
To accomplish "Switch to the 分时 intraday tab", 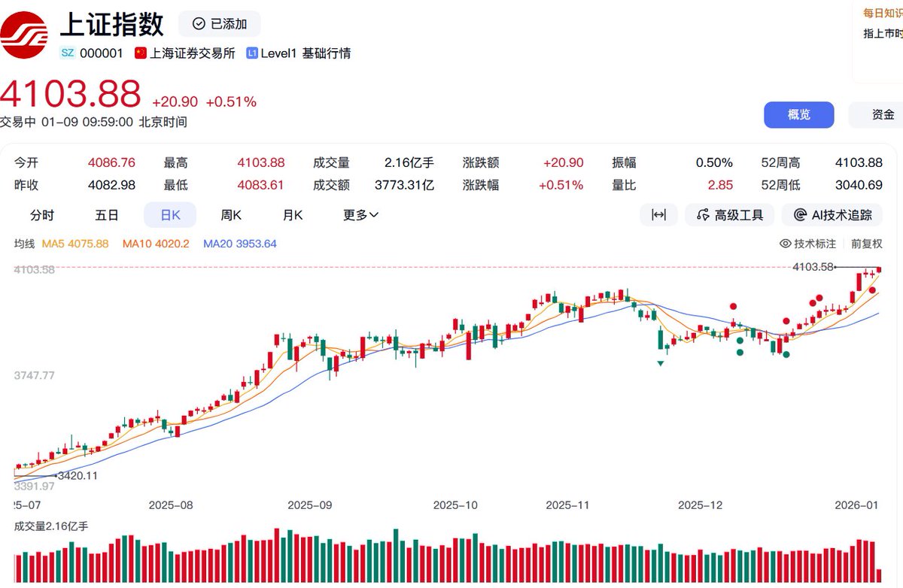I will (x=42, y=214).
